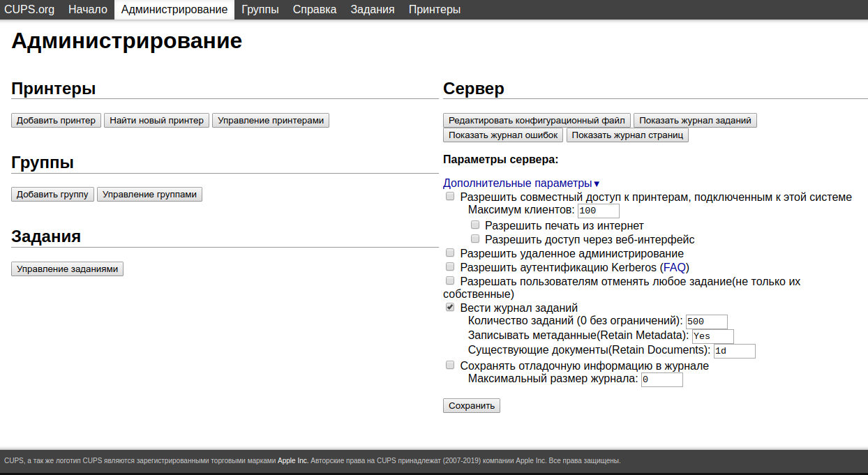
Task: Click Показать журнал страниц
Action: 627,135
